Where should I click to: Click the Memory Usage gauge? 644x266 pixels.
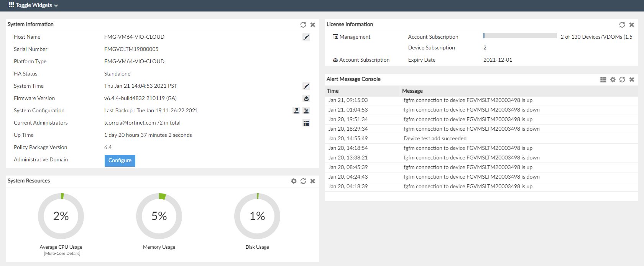pos(159,216)
